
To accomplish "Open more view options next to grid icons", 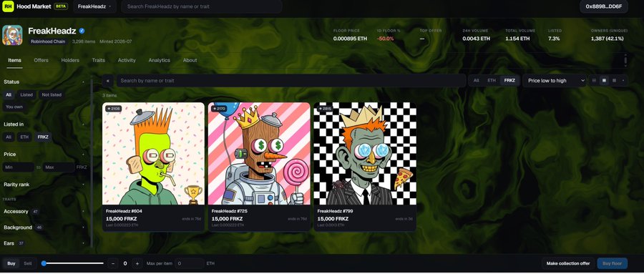I will pyautogui.click(x=623, y=81).
